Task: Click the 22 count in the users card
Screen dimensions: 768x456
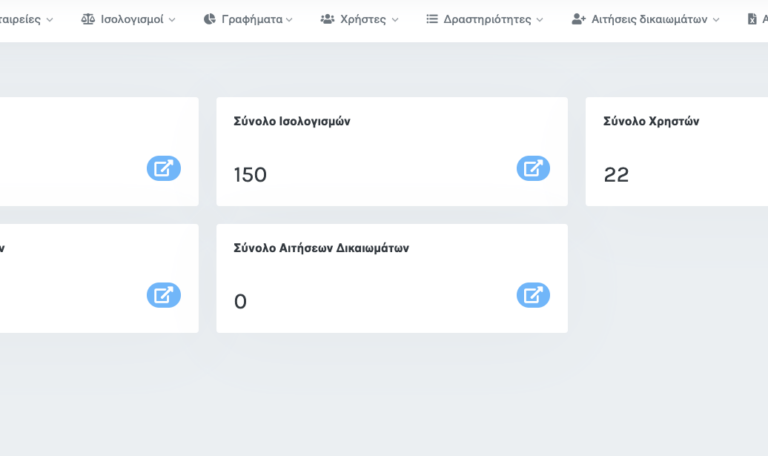Action: (x=616, y=175)
